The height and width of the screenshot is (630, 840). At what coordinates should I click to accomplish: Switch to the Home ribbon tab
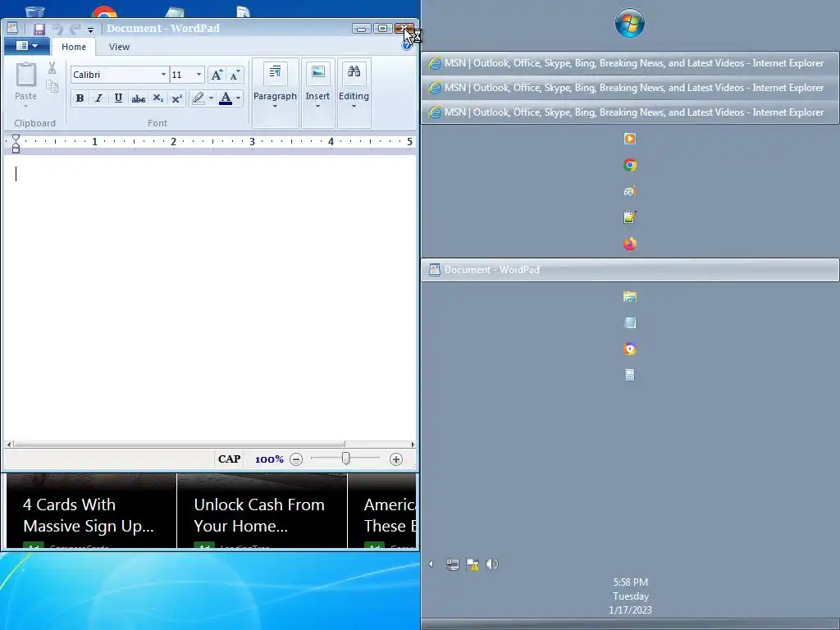tap(74, 47)
